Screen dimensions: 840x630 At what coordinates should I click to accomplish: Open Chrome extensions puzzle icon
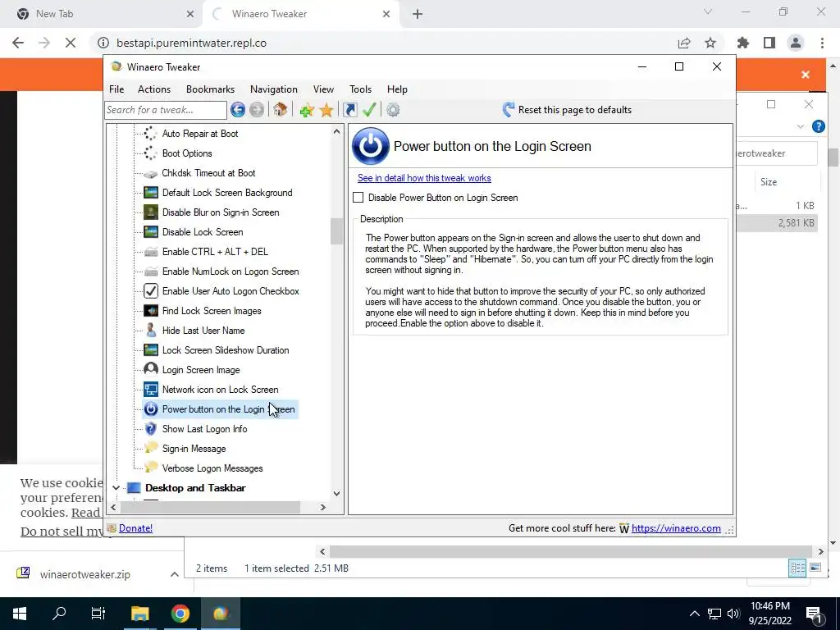pyautogui.click(x=743, y=43)
